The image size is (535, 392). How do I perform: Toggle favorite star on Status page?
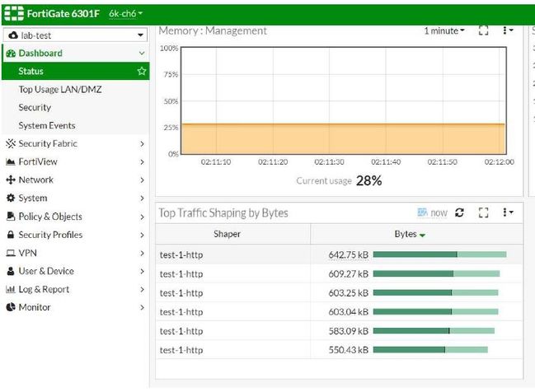142,72
